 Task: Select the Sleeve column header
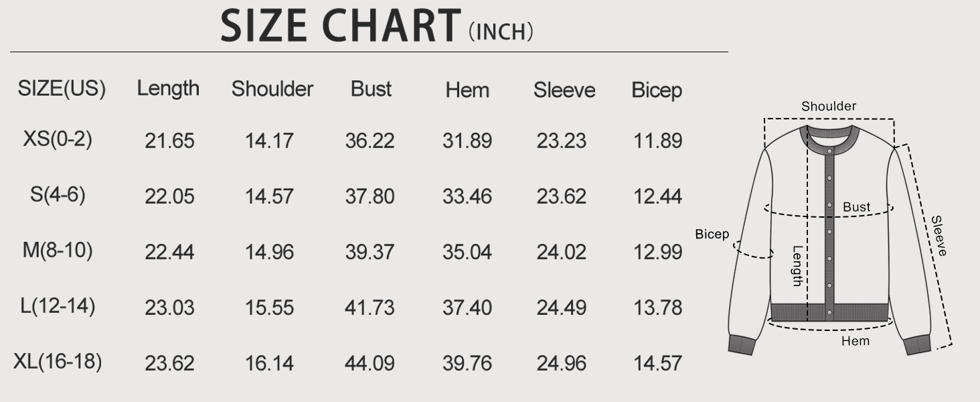point(564,90)
